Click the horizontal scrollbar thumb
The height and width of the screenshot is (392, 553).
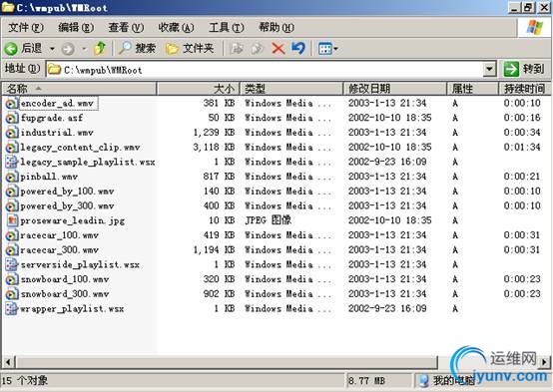coord(227,362)
